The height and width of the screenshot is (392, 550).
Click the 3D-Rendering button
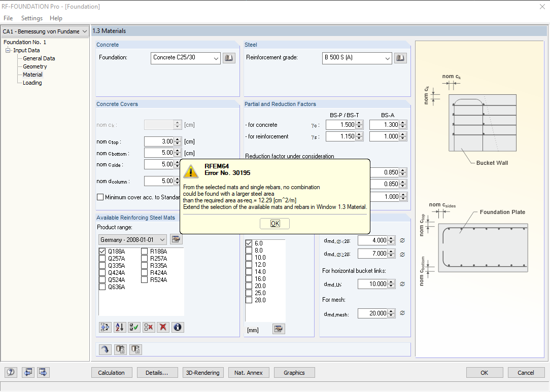pyautogui.click(x=203, y=373)
